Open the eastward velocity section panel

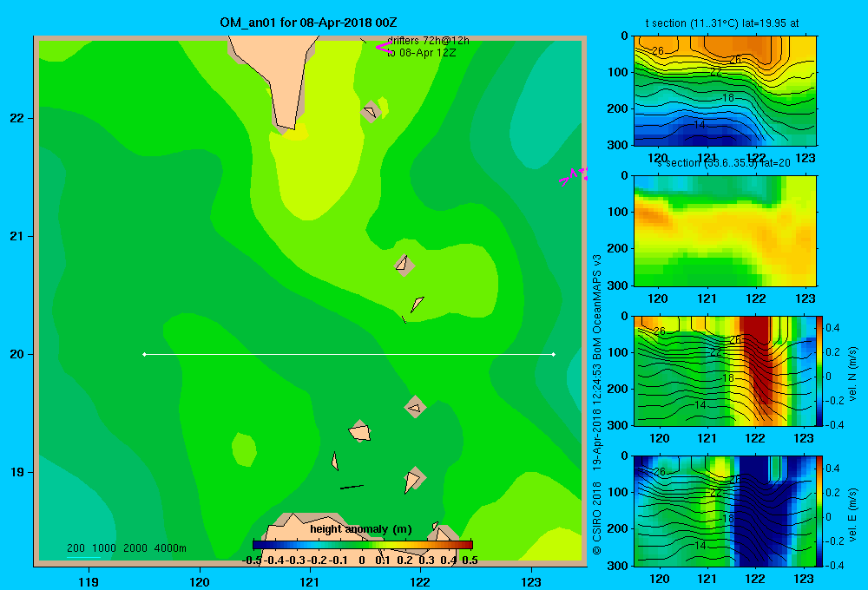tap(725, 511)
